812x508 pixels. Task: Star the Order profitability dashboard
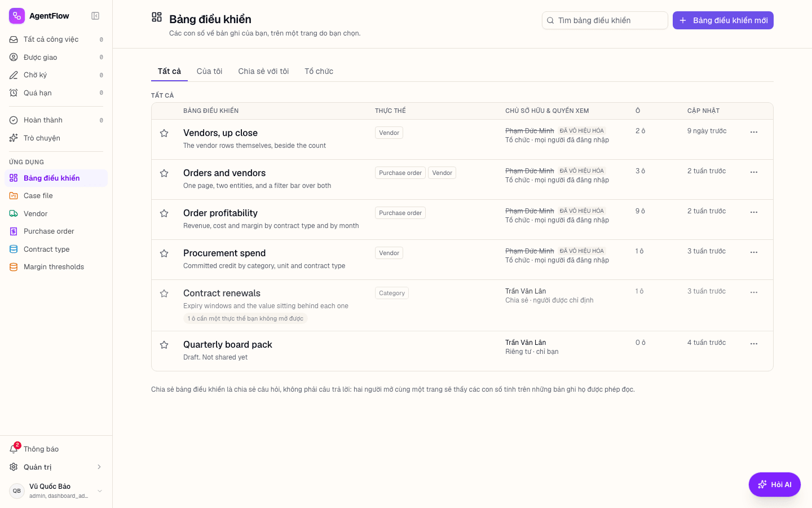pos(164,213)
